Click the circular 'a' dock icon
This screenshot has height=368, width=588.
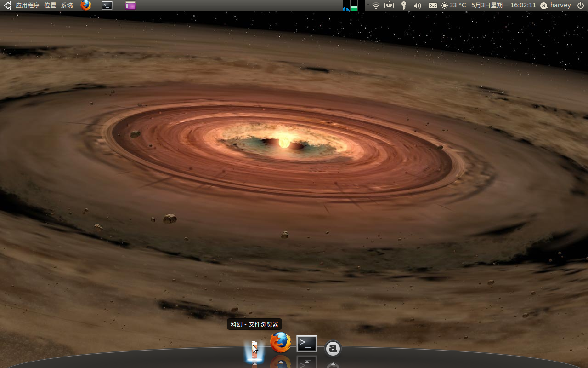[x=333, y=349]
